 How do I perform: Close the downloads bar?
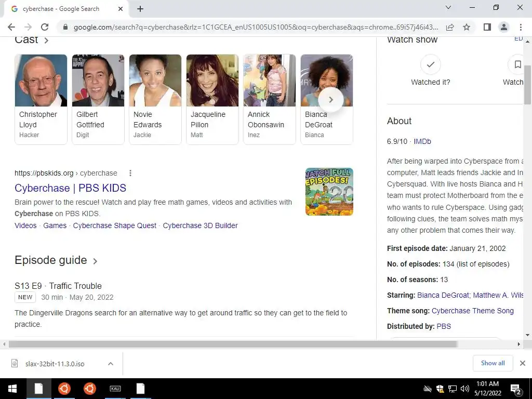point(523,363)
